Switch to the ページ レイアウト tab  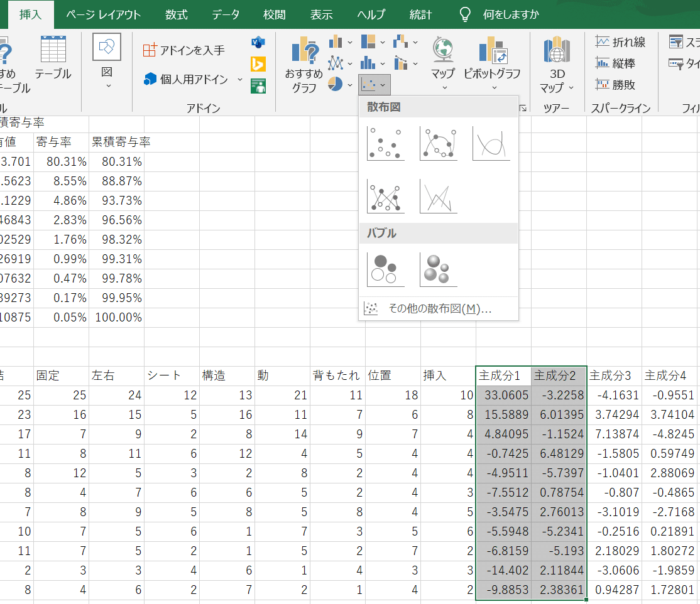(104, 14)
